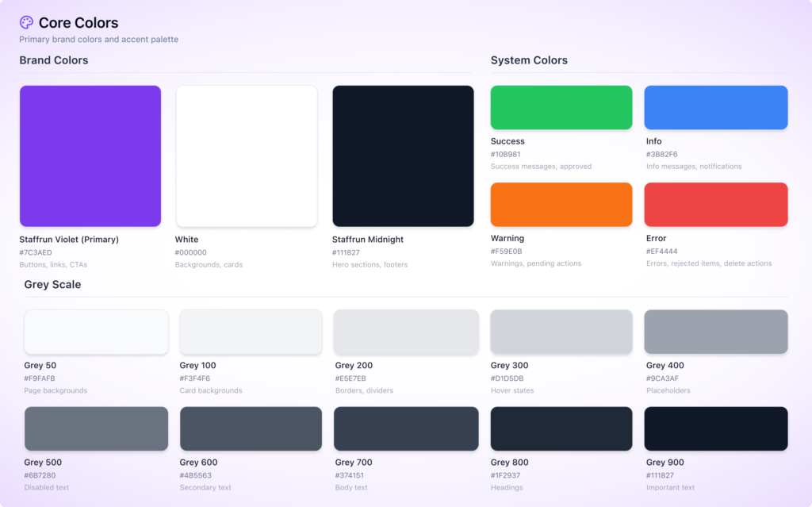Click the Core Colors heading
Image resolution: width=812 pixels, height=507 pixels.
point(79,23)
